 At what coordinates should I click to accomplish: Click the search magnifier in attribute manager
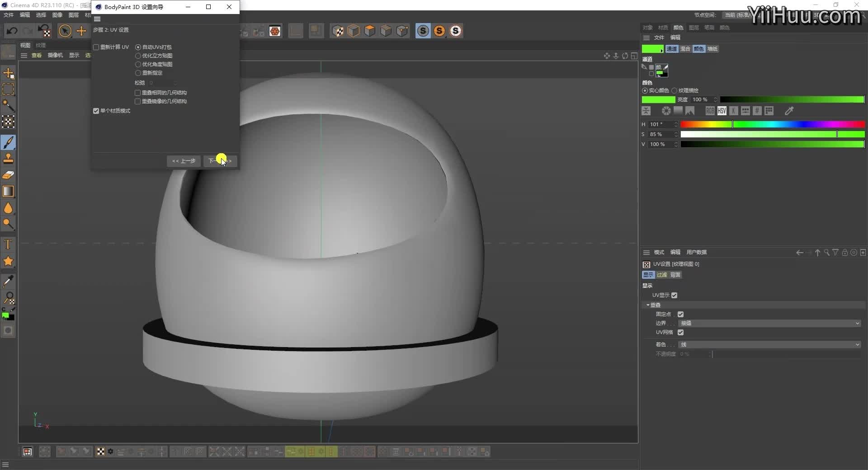(826, 253)
